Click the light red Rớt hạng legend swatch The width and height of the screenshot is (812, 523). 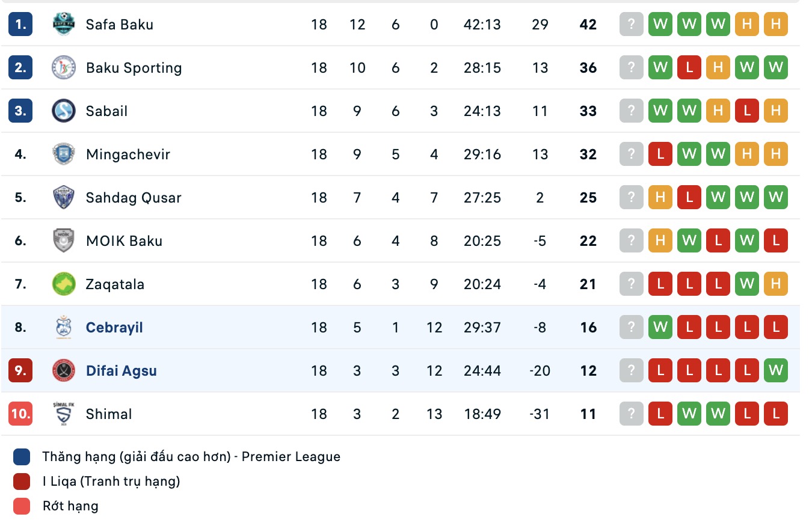click(x=22, y=507)
